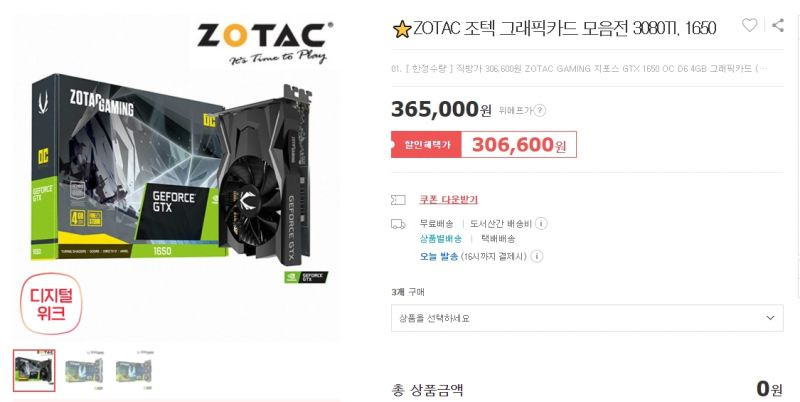Click the product select dropdown chevron arrow
Screen dimensions: 800x402
click(x=770, y=318)
